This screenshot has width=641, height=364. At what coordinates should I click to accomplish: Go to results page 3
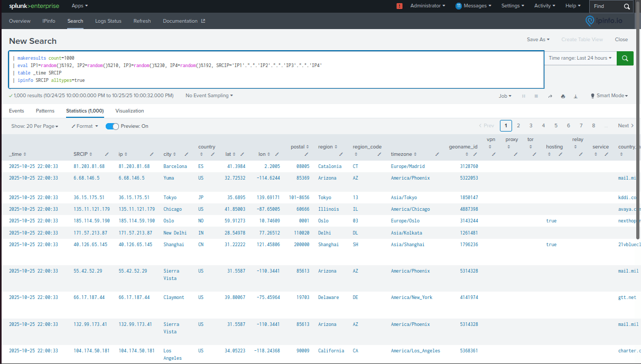[x=531, y=126]
